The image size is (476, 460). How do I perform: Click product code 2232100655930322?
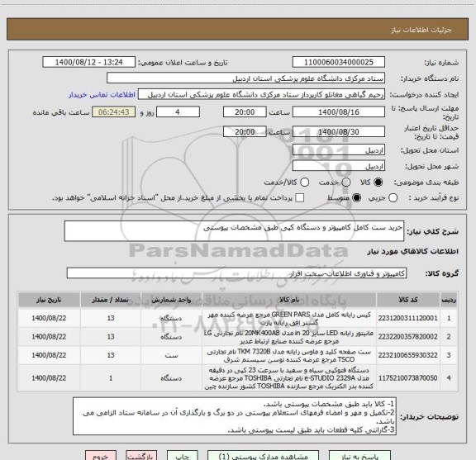pos(407,355)
